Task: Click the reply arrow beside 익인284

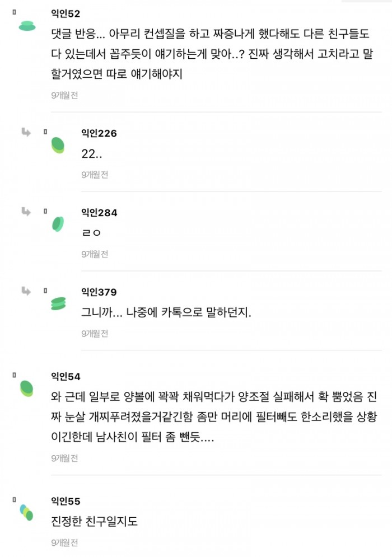Action: pyautogui.click(x=26, y=212)
